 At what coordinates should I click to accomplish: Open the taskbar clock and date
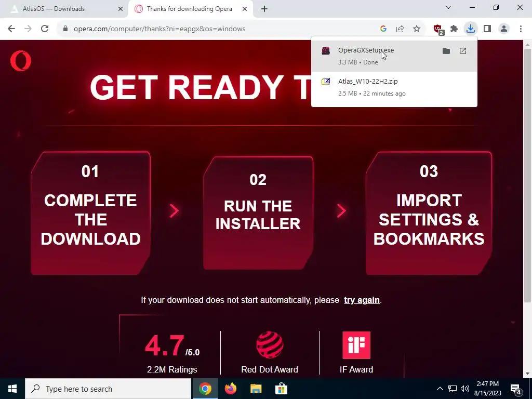[x=487, y=389]
